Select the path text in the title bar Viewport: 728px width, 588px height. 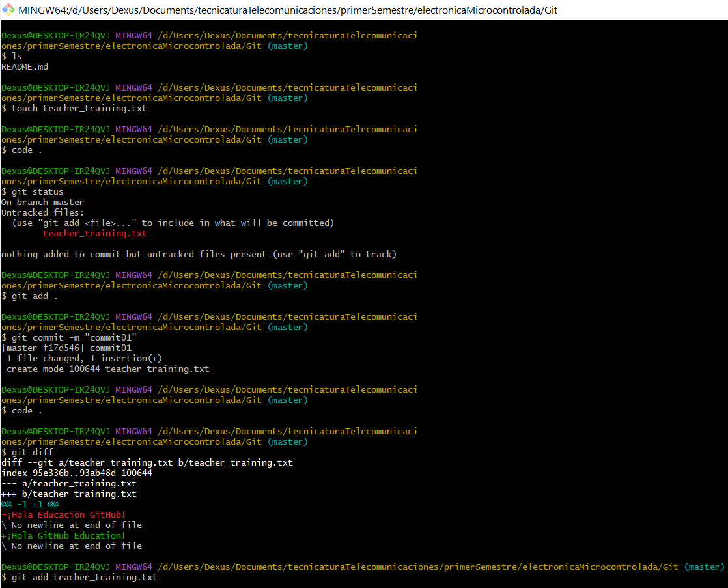pos(260,10)
